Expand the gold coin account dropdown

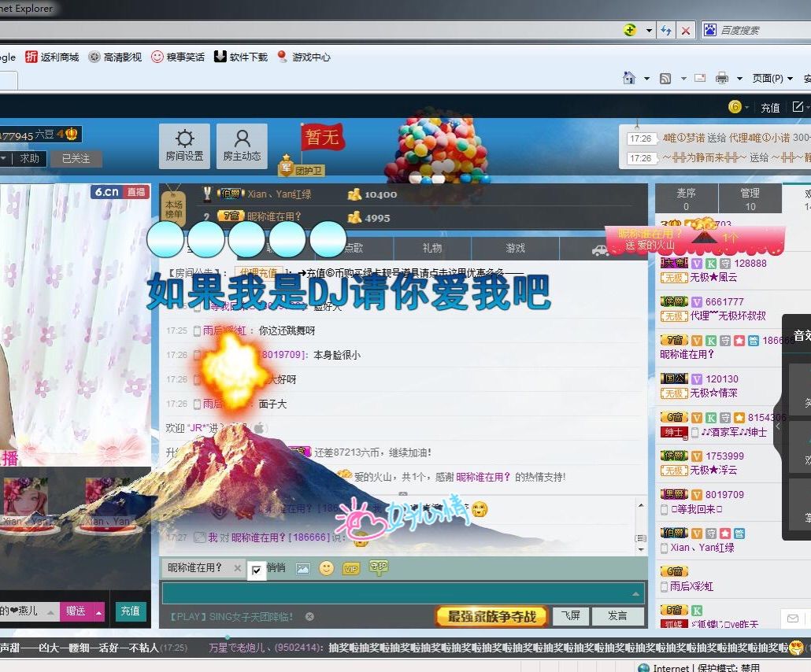(x=746, y=107)
